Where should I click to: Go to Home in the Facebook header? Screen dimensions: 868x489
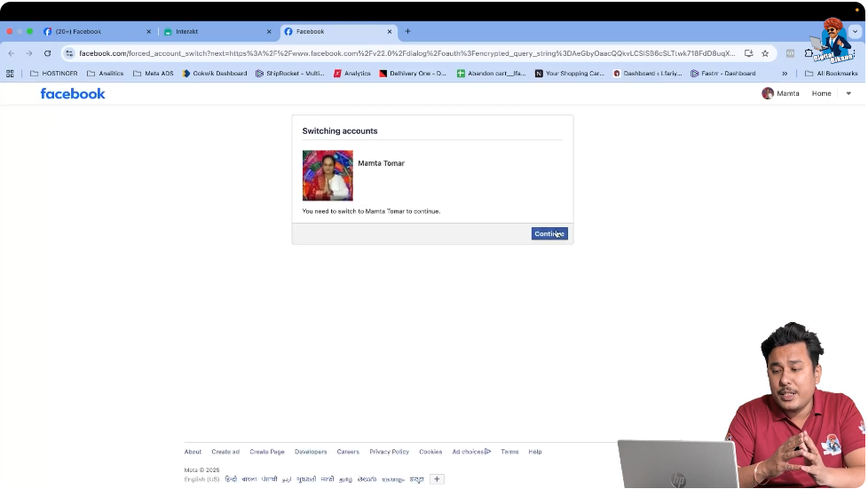(821, 93)
